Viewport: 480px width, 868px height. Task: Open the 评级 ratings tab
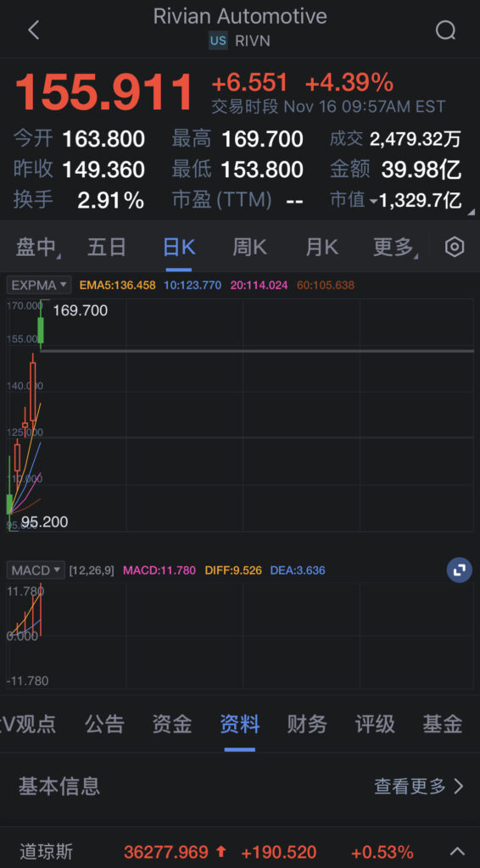point(375,724)
